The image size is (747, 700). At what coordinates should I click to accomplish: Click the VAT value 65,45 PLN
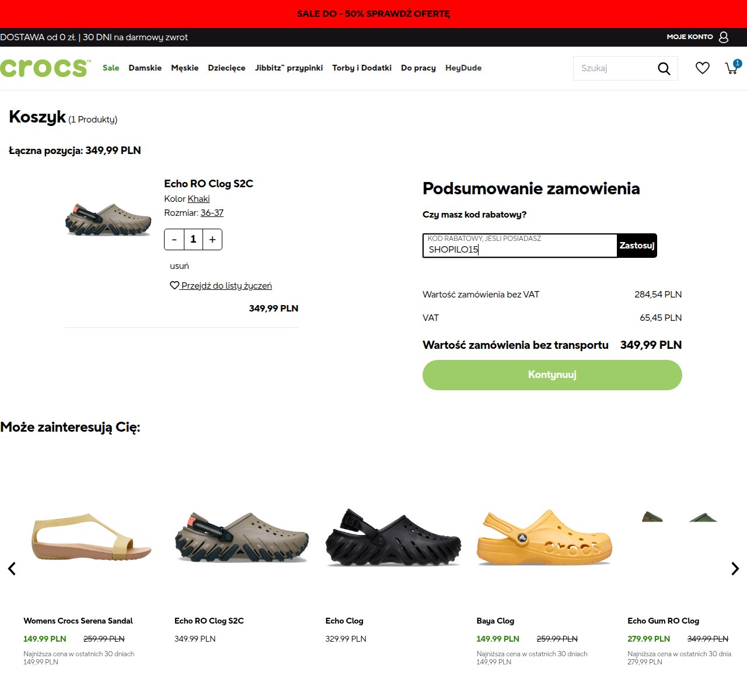(661, 318)
